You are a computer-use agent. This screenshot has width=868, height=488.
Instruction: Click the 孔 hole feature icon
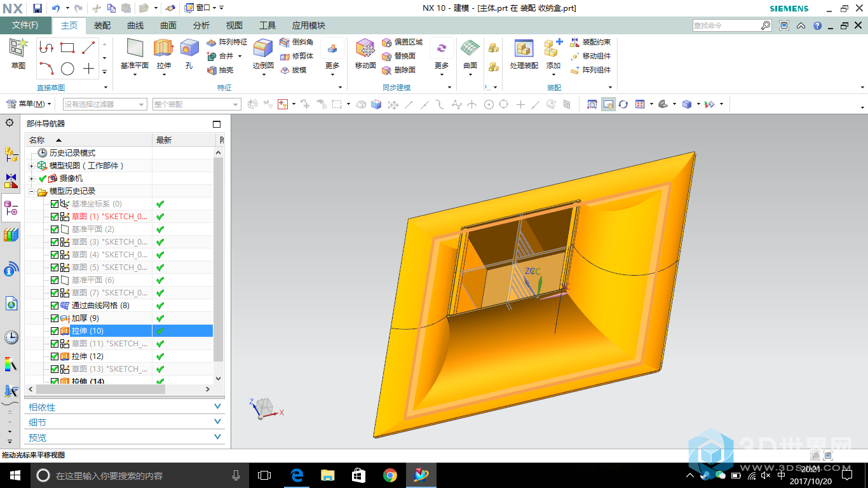tap(189, 48)
